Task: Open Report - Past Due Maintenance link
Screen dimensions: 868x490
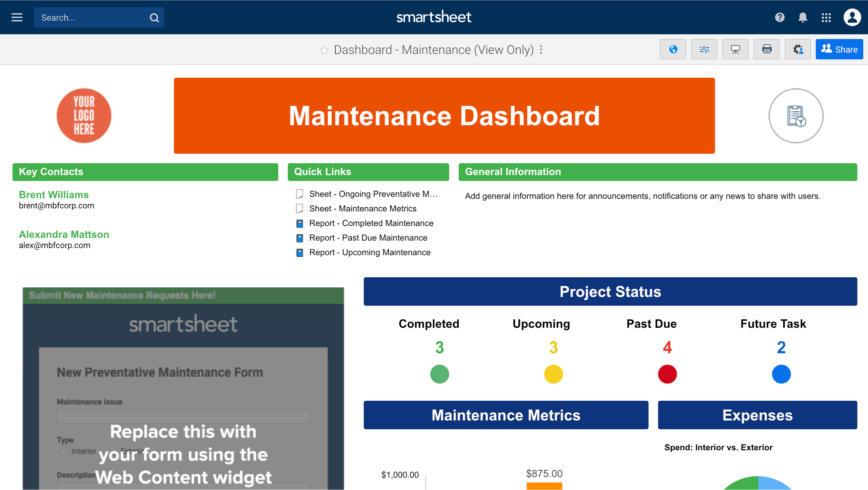Action: pyautogui.click(x=368, y=238)
